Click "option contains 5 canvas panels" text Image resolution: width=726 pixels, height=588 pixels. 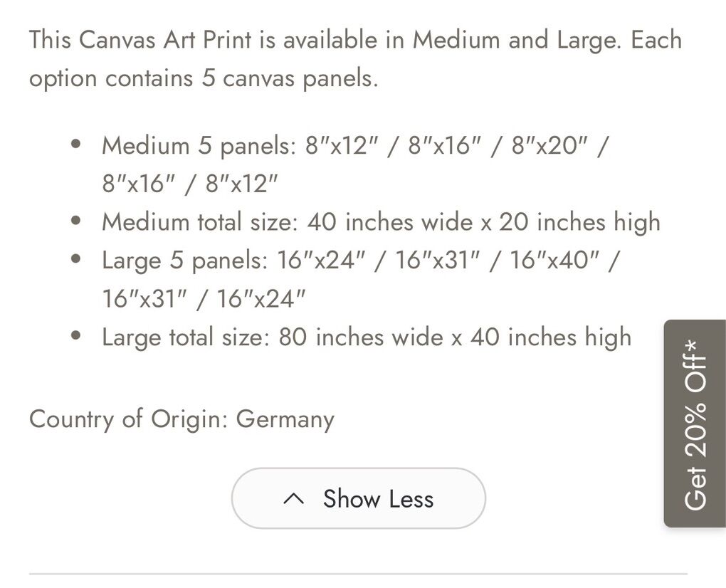tap(203, 78)
